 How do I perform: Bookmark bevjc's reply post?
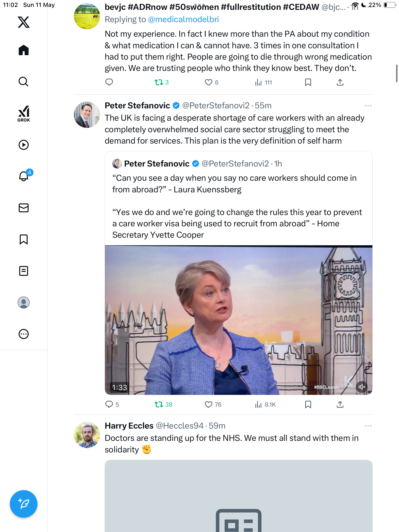pos(308,82)
